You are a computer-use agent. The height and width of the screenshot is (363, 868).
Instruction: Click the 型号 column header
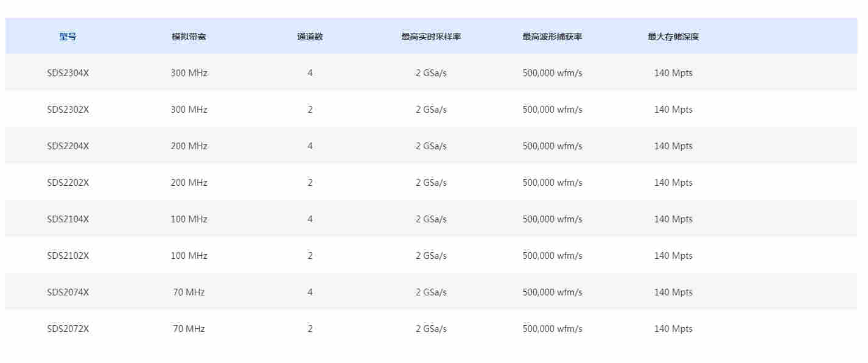tap(68, 37)
